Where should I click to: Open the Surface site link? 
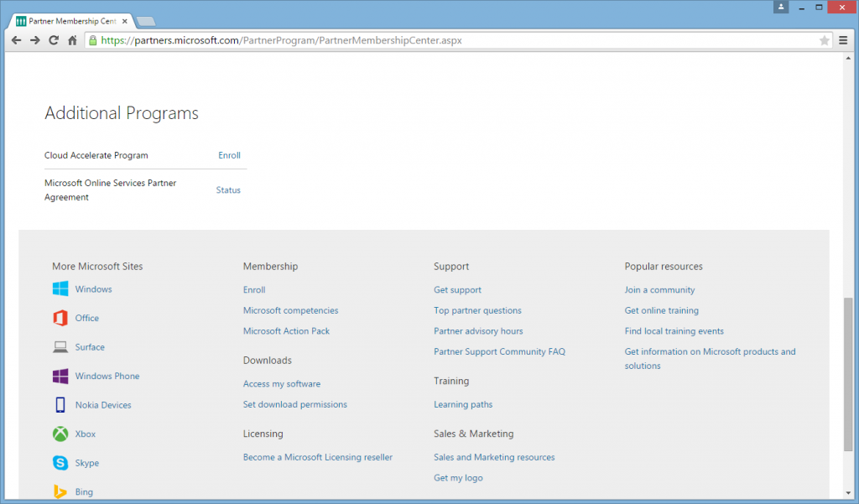pos(90,347)
